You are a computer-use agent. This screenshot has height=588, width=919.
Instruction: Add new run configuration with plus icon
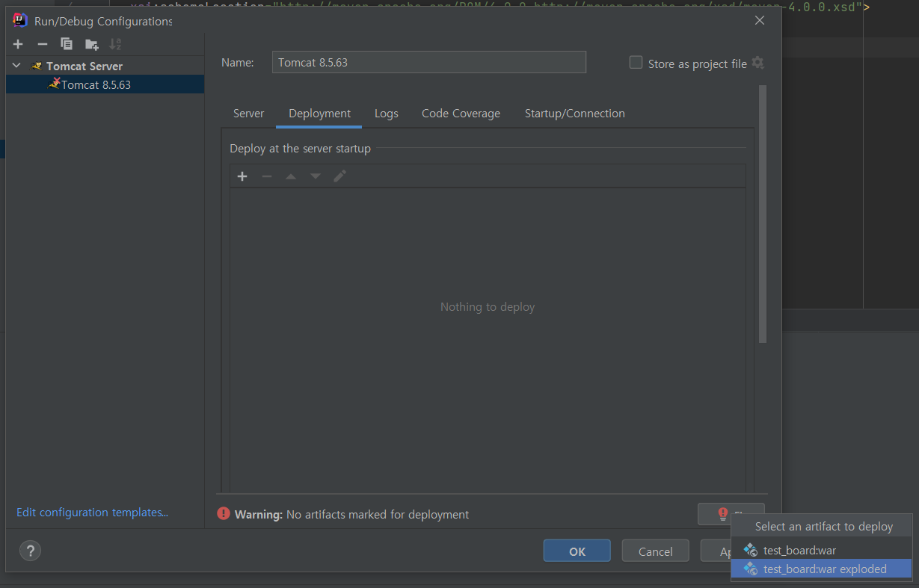tap(18, 44)
